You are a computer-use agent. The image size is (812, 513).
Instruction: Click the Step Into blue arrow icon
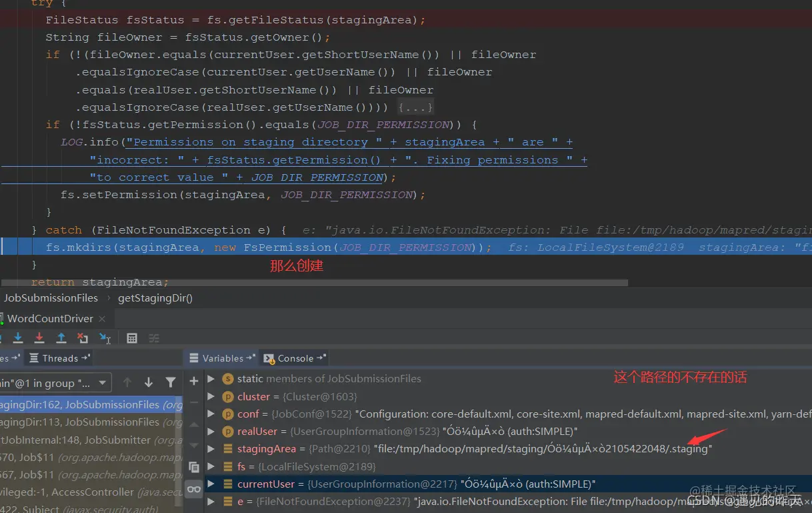pos(18,338)
